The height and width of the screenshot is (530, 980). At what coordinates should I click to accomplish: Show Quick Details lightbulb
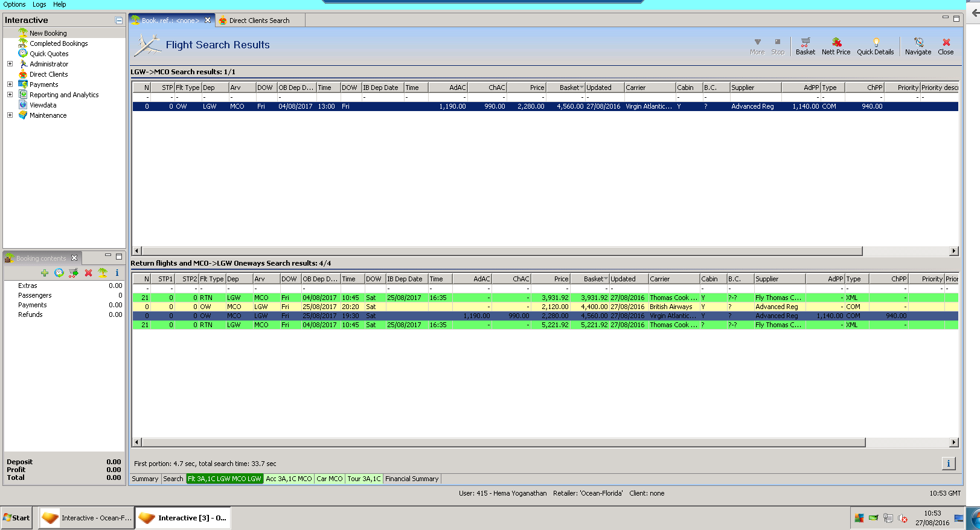pyautogui.click(x=875, y=46)
